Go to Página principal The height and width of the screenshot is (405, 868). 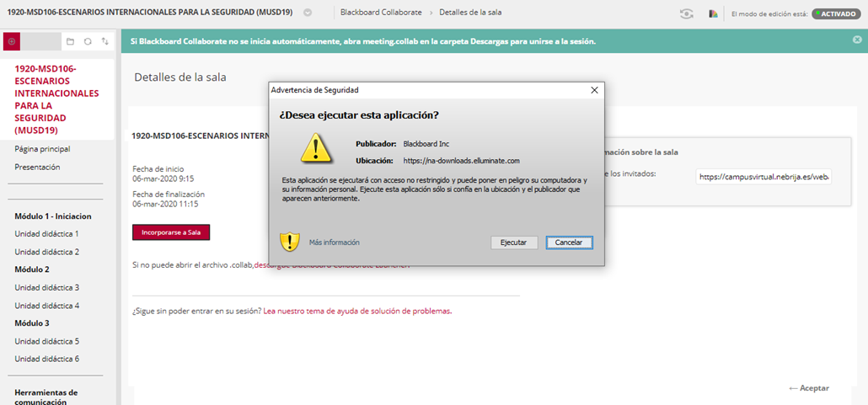43,149
